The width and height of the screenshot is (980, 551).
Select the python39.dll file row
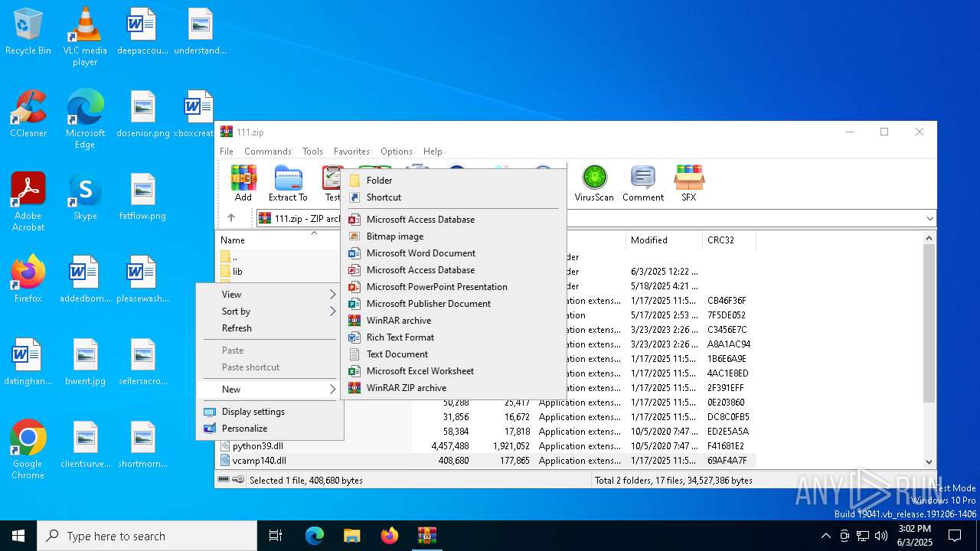[486, 446]
